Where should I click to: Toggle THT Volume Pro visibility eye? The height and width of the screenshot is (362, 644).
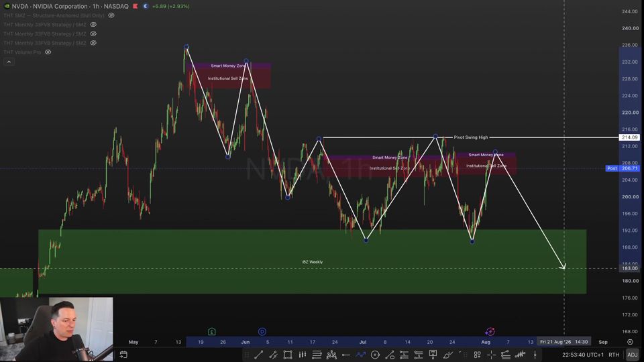pyautogui.click(x=48, y=52)
